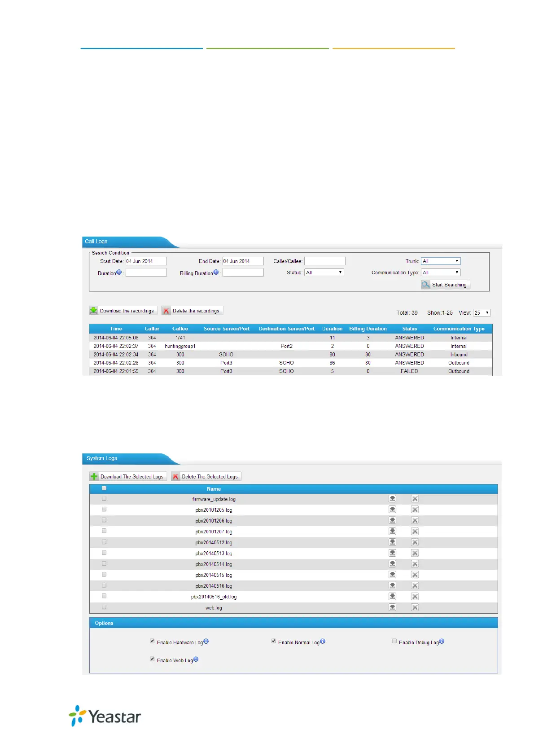Viewport: 534px width, 756px height.
Task: Open the Status dropdown
Action: click(324, 273)
